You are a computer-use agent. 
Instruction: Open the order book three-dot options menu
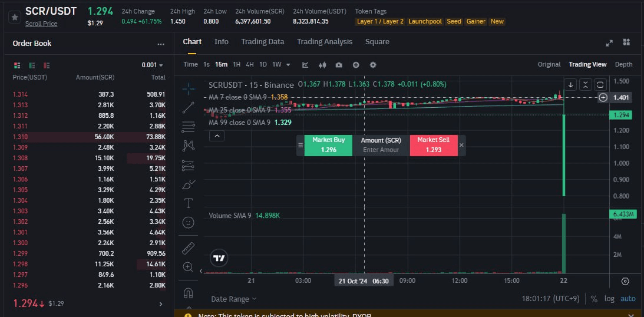(161, 44)
